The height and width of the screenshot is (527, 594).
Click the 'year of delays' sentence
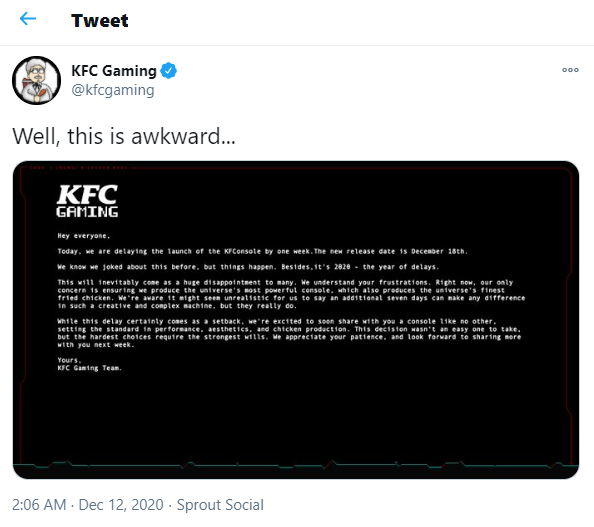(360, 267)
